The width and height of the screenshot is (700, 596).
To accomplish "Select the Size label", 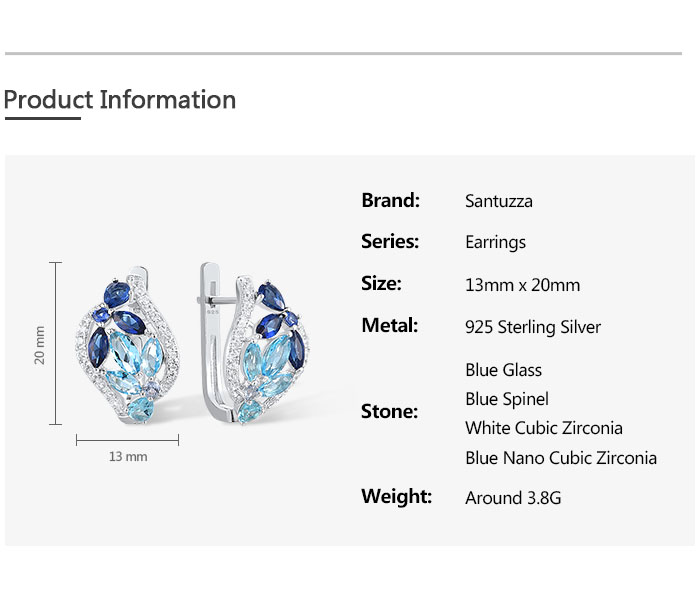I will click(x=381, y=284).
